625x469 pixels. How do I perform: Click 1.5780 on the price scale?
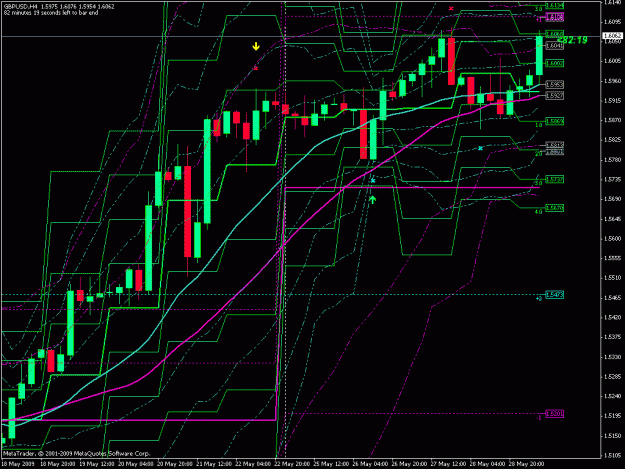click(x=612, y=160)
